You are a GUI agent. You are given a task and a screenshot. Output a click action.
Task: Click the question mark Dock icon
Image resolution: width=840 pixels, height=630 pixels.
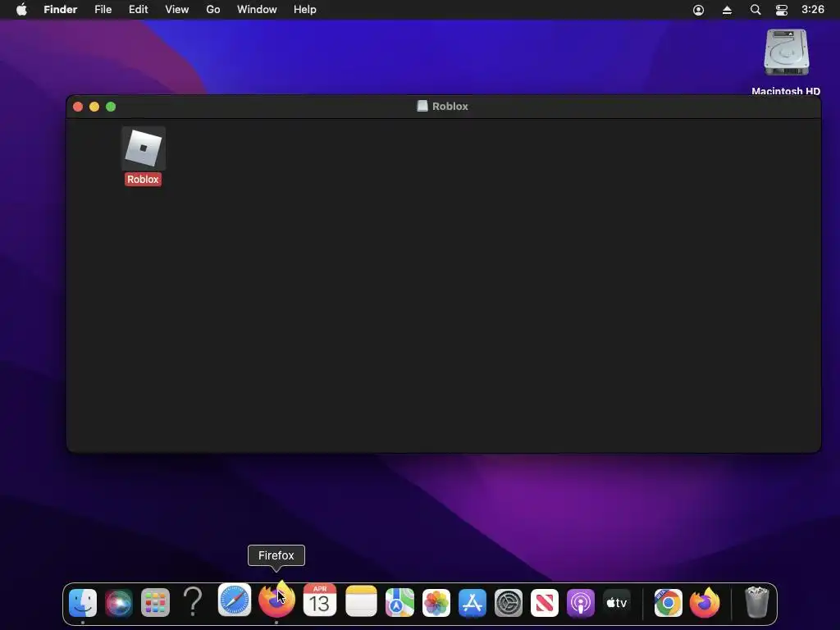point(193,601)
